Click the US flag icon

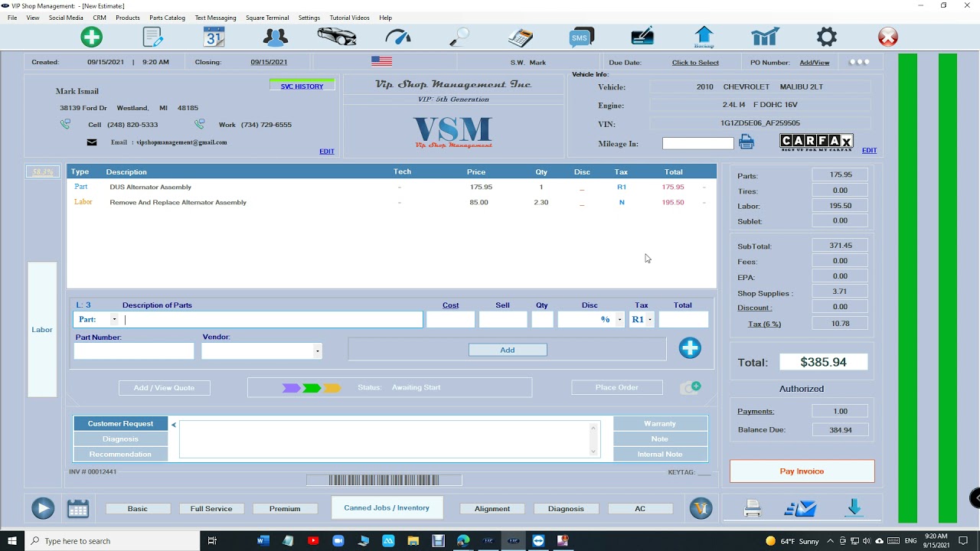381,61
